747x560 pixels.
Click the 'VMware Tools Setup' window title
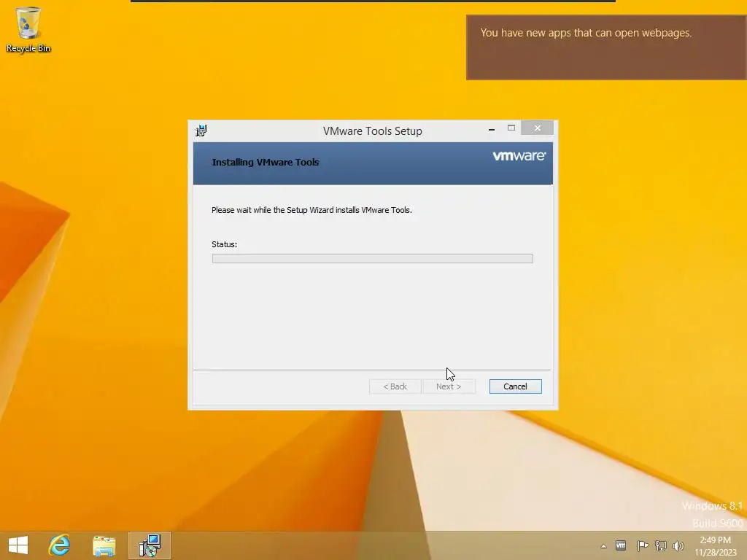pos(373,131)
